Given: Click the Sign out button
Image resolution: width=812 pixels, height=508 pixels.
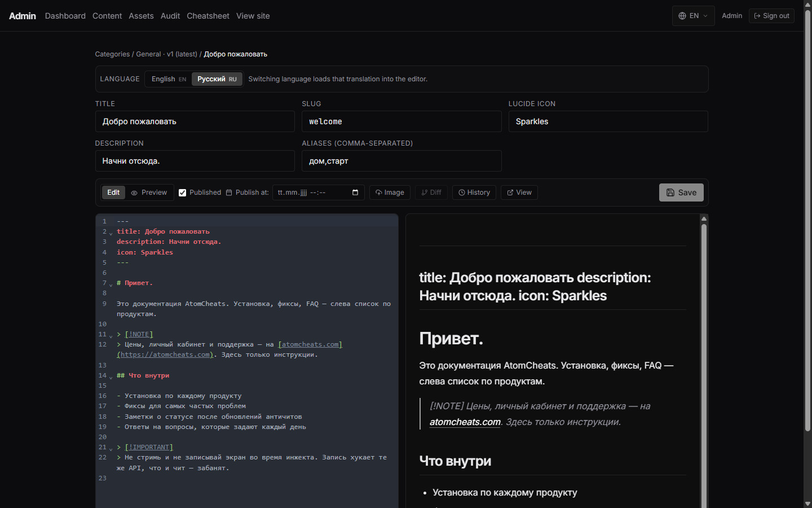Looking at the screenshot, I should [771, 16].
